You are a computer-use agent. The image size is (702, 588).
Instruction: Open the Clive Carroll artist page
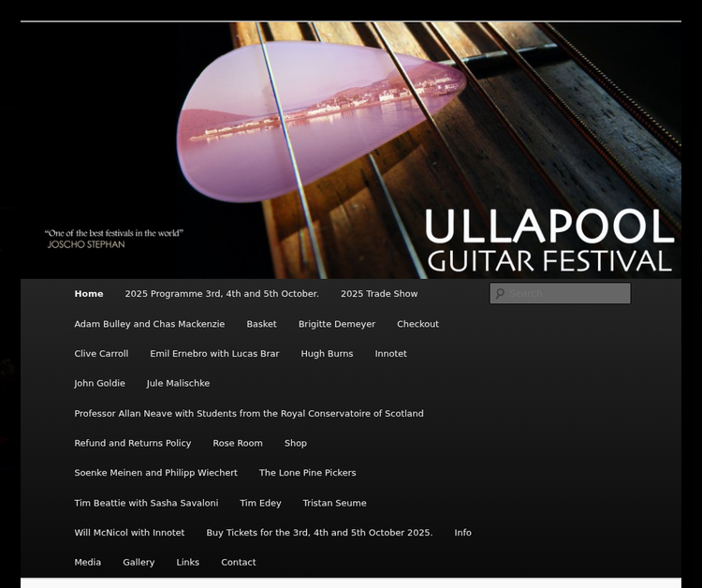click(101, 354)
